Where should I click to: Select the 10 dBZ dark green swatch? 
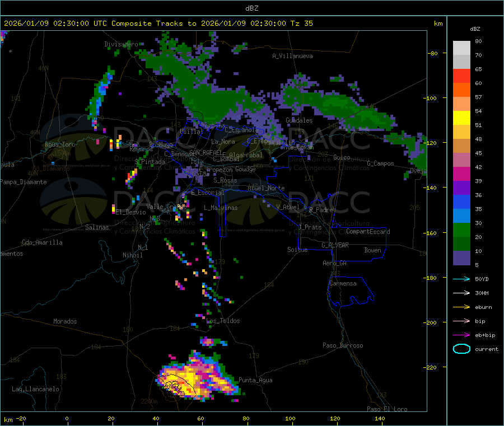pyautogui.click(x=461, y=244)
